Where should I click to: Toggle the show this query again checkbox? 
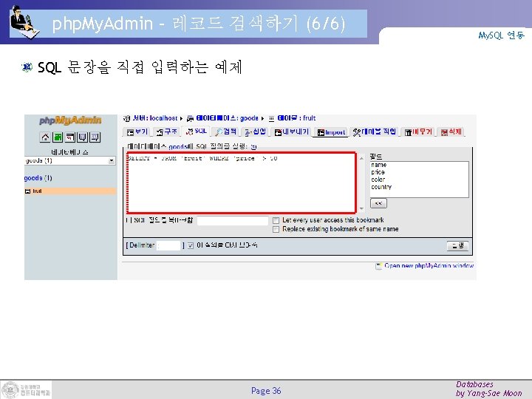coord(191,245)
